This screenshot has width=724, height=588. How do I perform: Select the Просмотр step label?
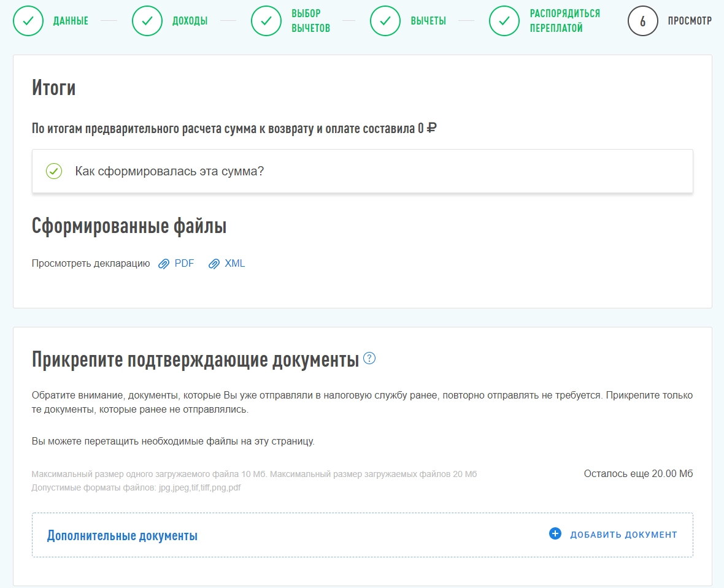pyautogui.click(x=690, y=21)
